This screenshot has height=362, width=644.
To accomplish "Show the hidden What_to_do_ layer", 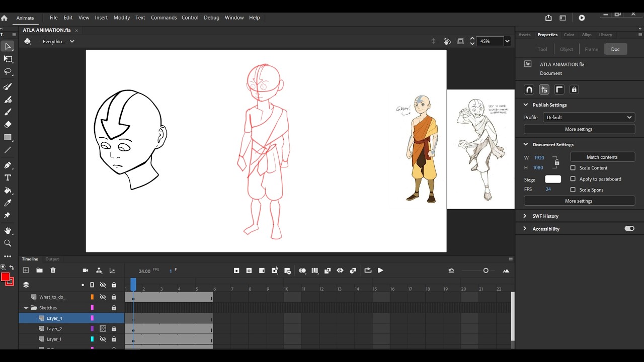I will [103, 297].
